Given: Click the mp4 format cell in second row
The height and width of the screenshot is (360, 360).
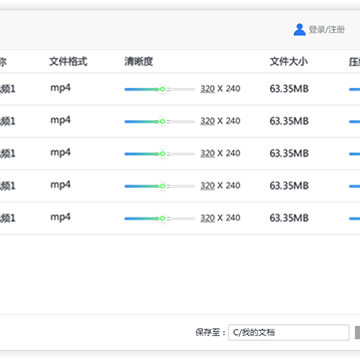Looking at the screenshot, I should [61, 121].
